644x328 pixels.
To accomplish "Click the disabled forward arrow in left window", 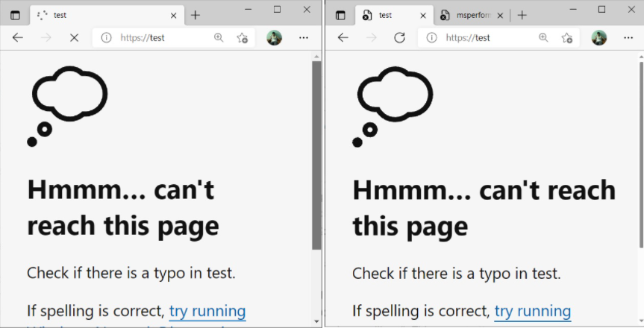I will click(x=46, y=38).
